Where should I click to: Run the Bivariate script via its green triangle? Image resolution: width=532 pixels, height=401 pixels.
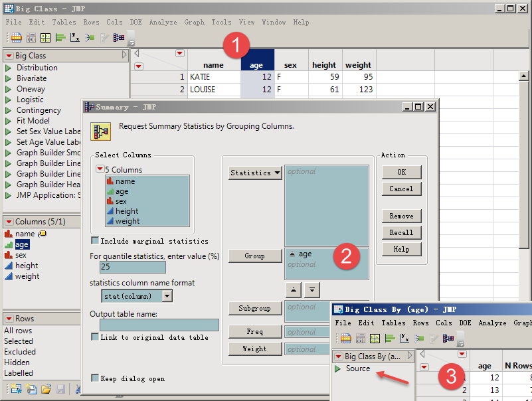(9, 78)
